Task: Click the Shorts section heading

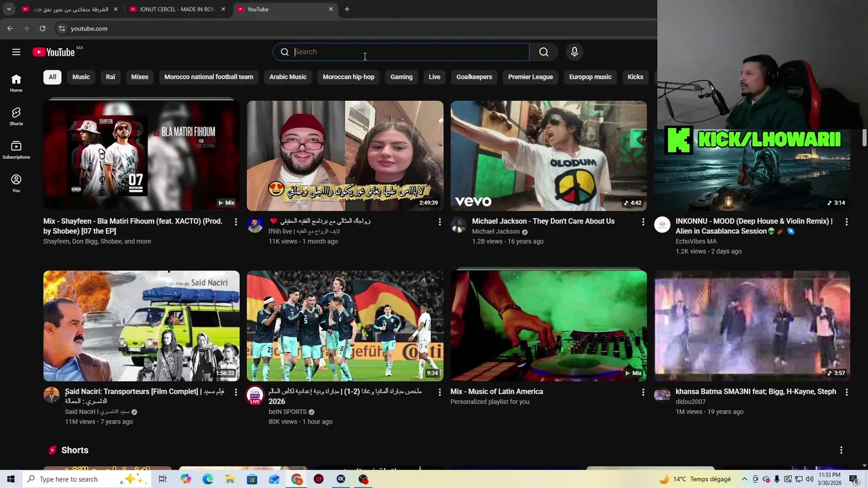Action: (75, 450)
